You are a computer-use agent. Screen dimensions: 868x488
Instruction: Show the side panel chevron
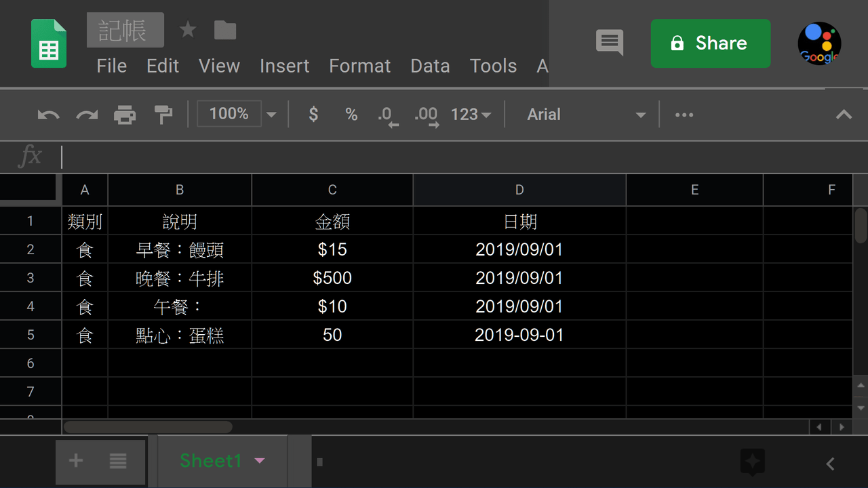coord(830,464)
